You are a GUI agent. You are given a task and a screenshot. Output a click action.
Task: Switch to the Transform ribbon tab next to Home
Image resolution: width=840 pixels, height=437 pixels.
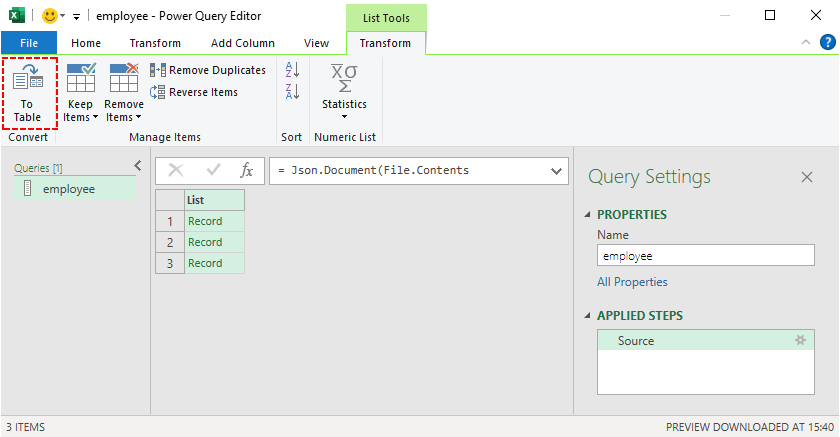pos(155,43)
